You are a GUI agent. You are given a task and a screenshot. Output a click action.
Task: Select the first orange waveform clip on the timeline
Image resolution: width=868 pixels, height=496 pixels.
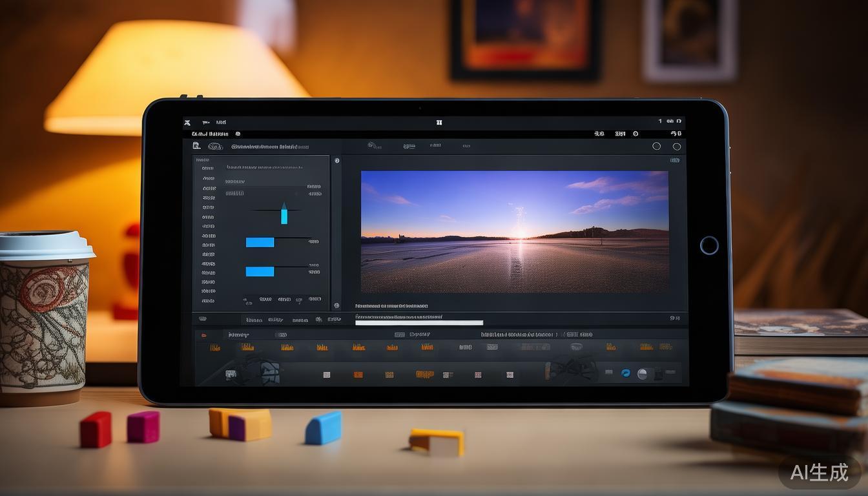coord(214,347)
